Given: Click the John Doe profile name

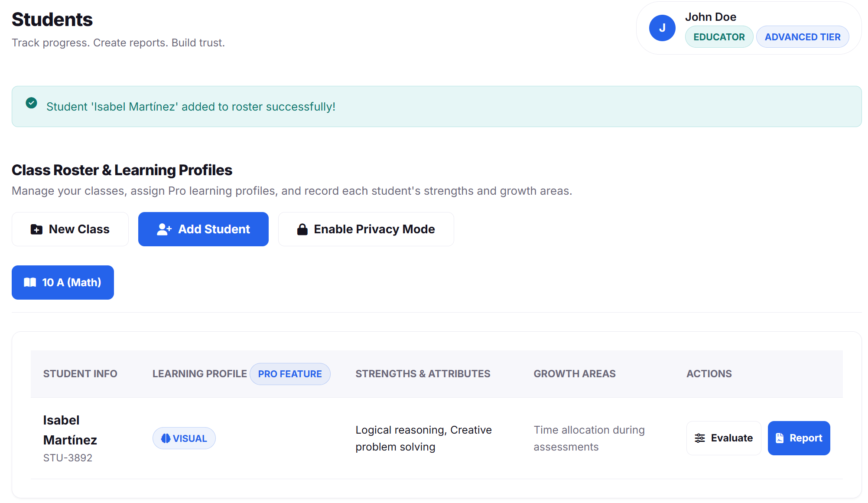Looking at the screenshot, I should click(x=711, y=17).
